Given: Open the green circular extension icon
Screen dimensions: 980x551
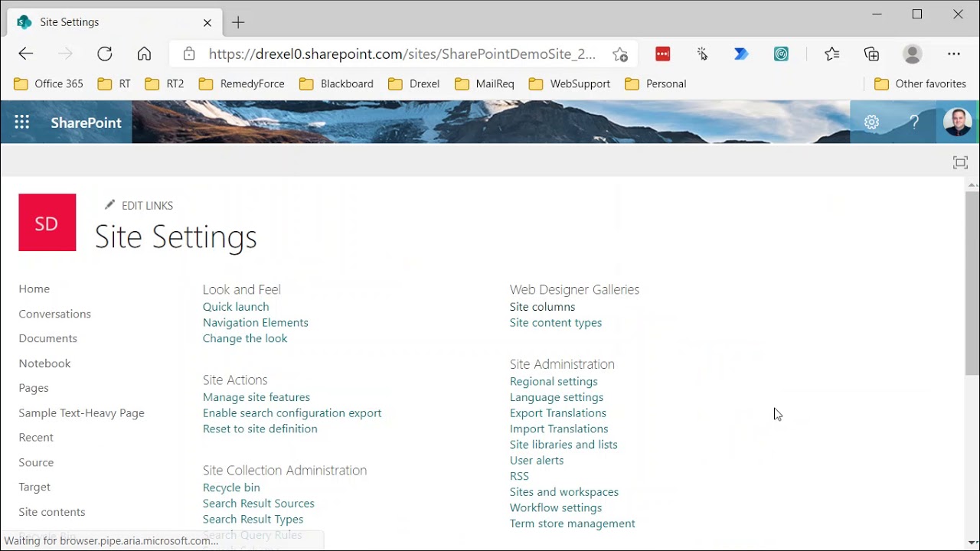Looking at the screenshot, I should tap(781, 54).
